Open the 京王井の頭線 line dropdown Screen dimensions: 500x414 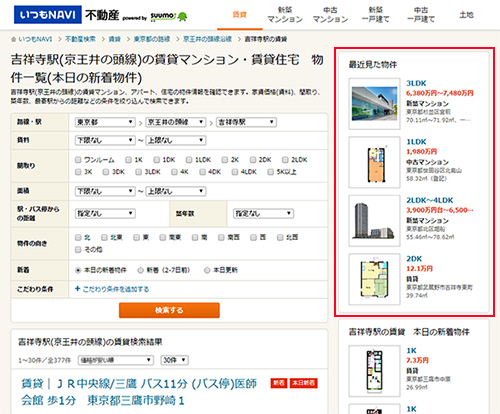click(176, 122)
